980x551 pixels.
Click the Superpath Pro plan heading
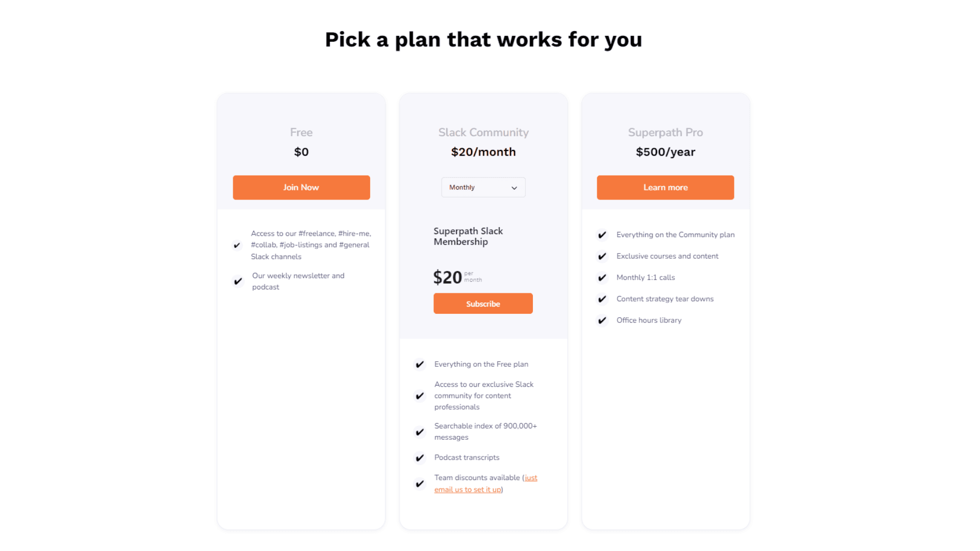coord(665,133)
